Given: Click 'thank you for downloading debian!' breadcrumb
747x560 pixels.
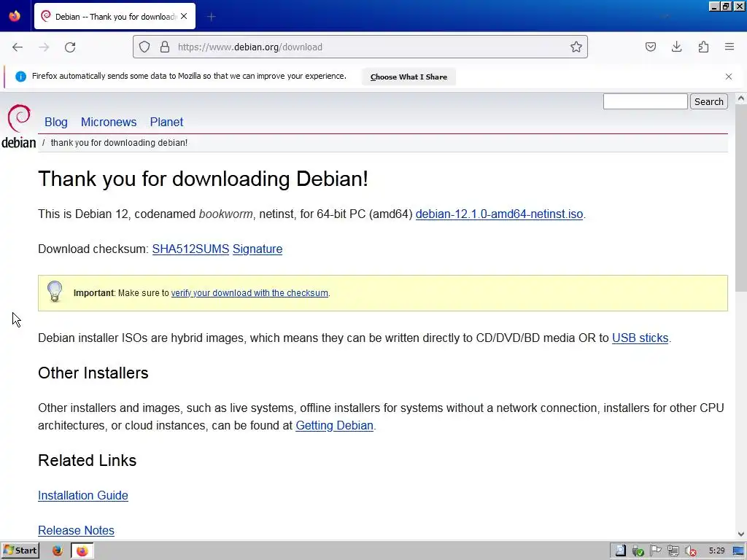Looking at the screenshot, I should tap(119, 143).
